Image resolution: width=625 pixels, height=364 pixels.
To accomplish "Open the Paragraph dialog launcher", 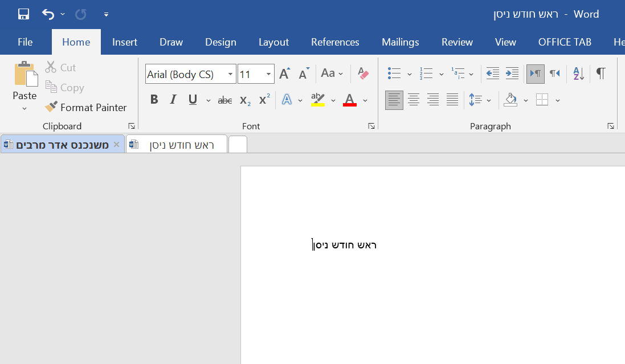I will [x=611, y=126].
